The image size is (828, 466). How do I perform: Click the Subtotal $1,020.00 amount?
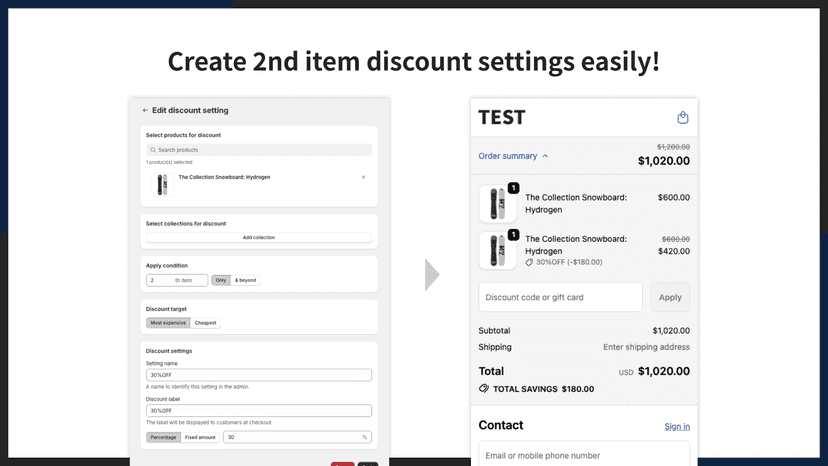pos(671,331)
